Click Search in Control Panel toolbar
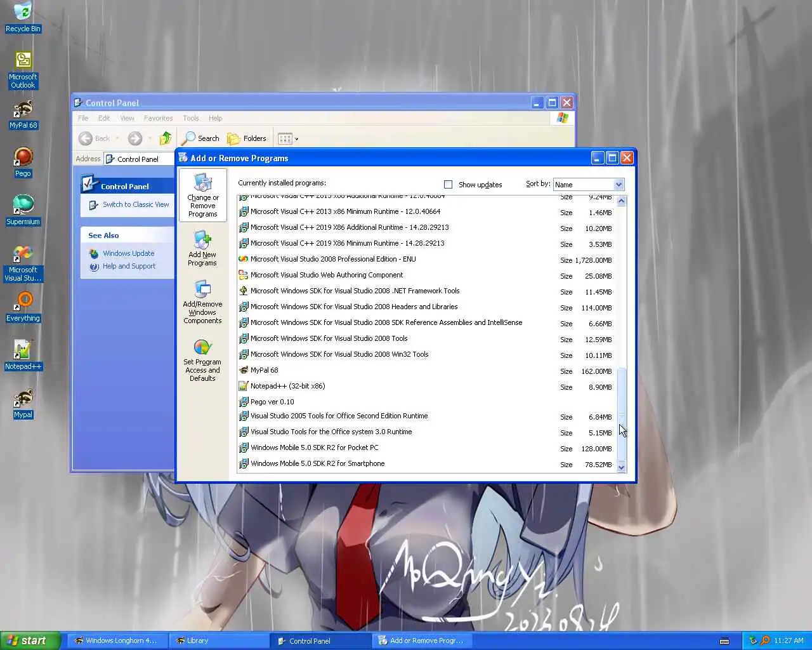812x650 pixels. tap(200, 138)
